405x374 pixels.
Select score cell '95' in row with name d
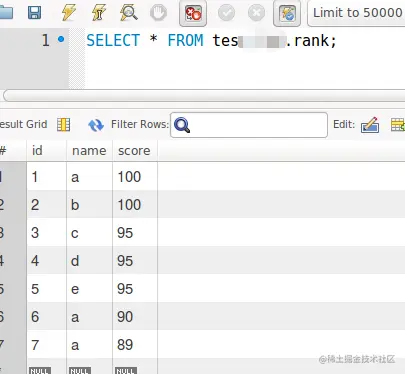(x=135, y=261)
